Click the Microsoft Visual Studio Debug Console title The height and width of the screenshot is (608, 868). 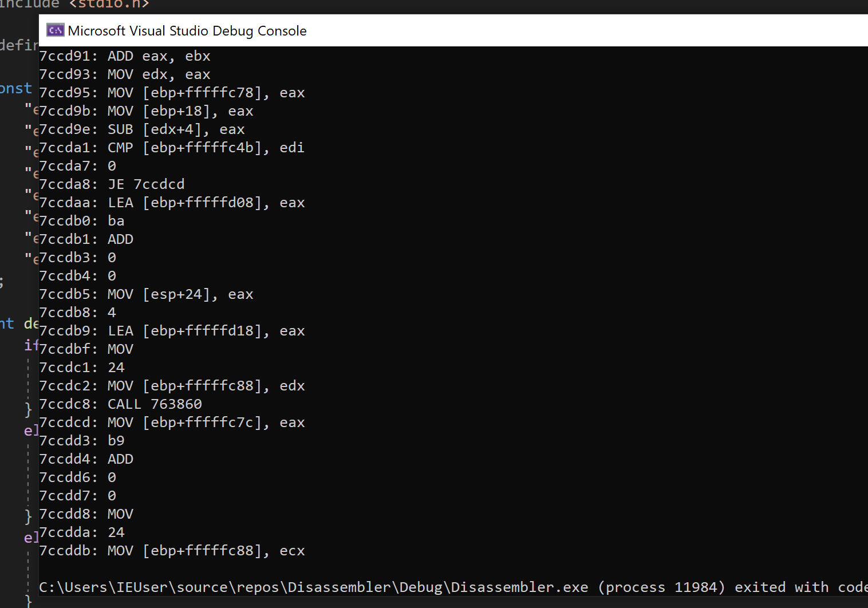click(x=187, y=31)
